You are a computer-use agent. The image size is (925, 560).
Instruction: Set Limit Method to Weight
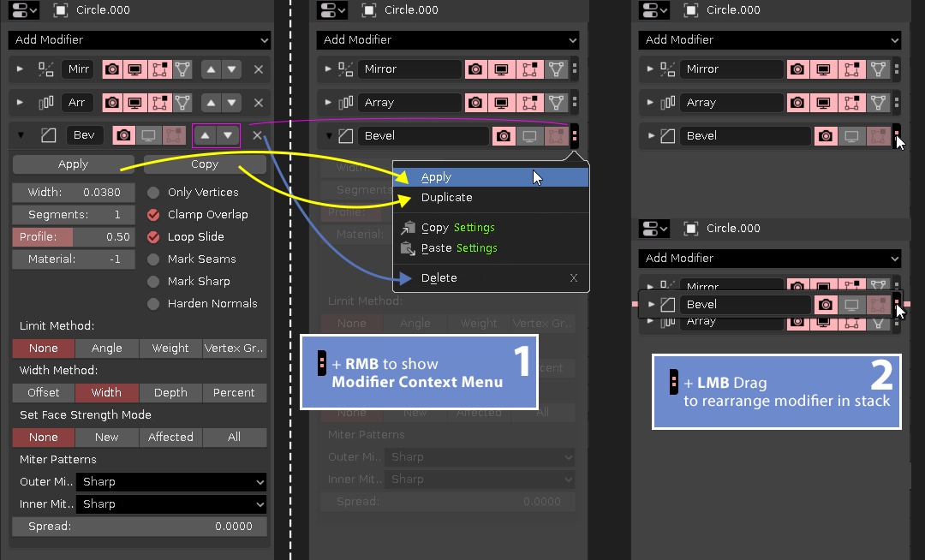pyautogui.click(x=170, y=349)
